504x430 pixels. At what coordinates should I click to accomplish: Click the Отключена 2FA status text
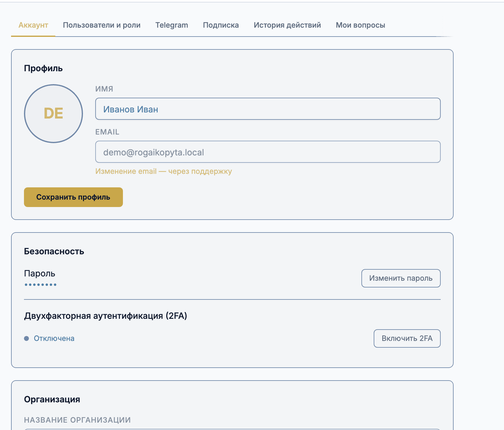pos(54,338)
